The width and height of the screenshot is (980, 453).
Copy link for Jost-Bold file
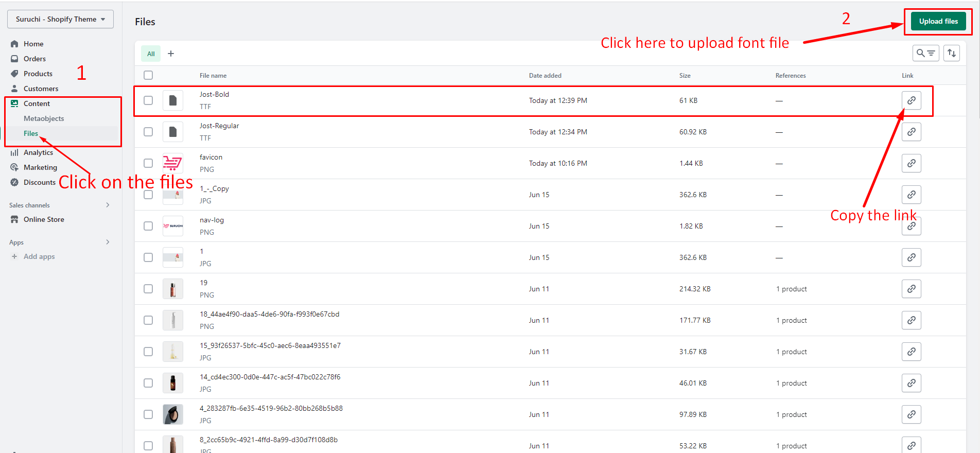tap(911, 100)
